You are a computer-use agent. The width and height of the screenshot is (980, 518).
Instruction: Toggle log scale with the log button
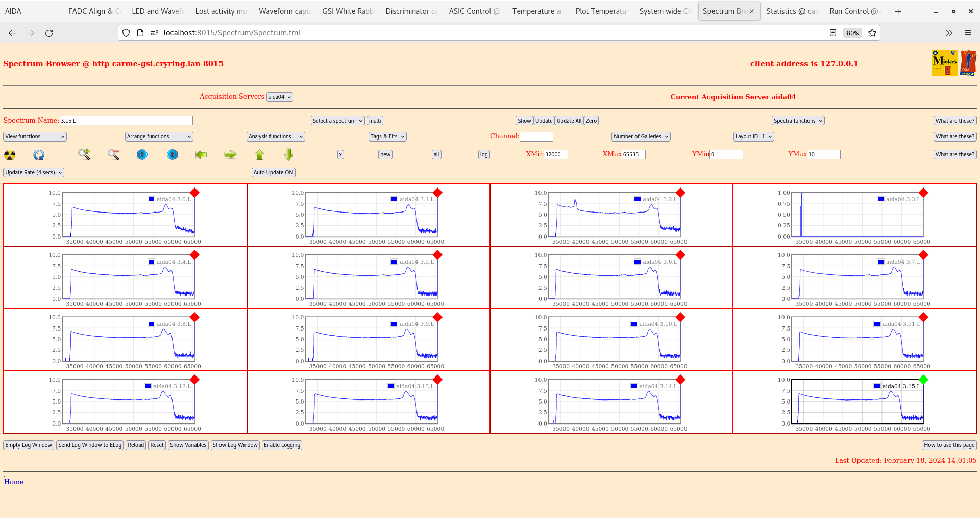click(484, 154)
